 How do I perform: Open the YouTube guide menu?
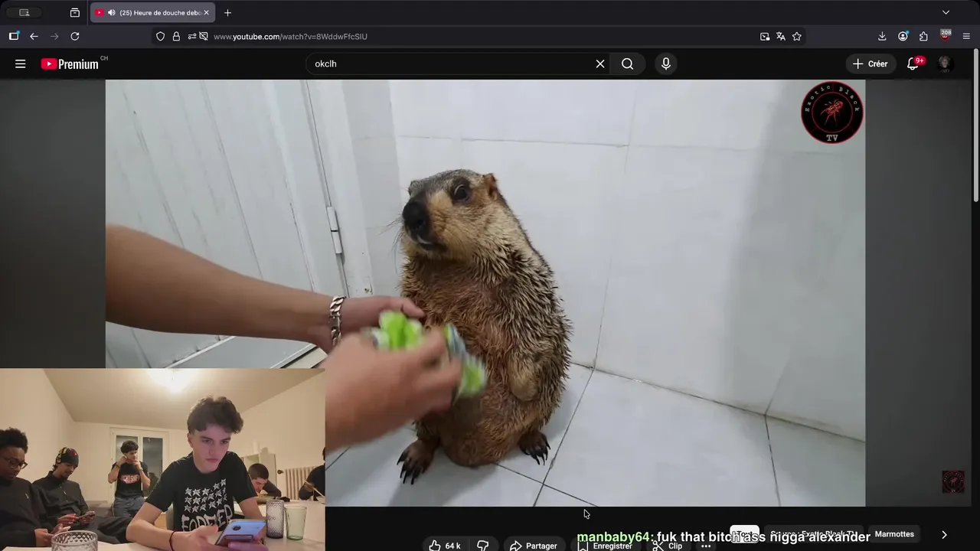point(21,64)
